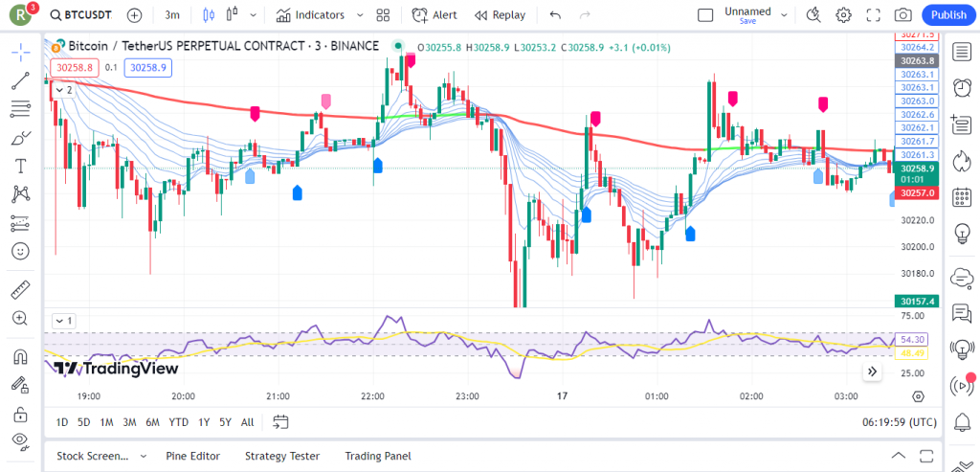Open the 06:19:59 (UTC) timezone menu
The image size is (980, 472).
click(x=900, y=422)
